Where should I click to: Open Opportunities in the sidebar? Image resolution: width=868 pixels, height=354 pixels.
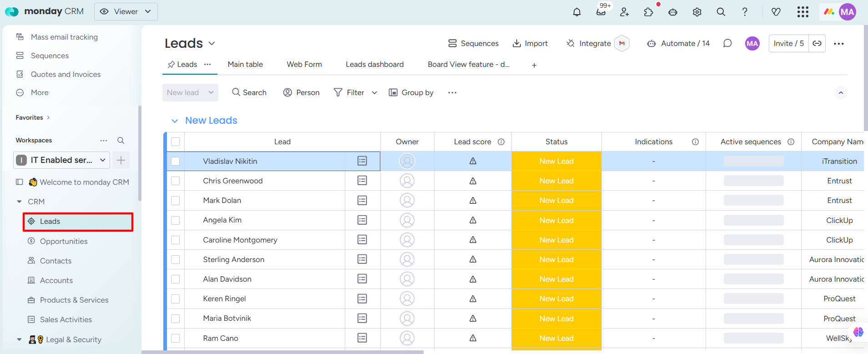pos(64,241)
